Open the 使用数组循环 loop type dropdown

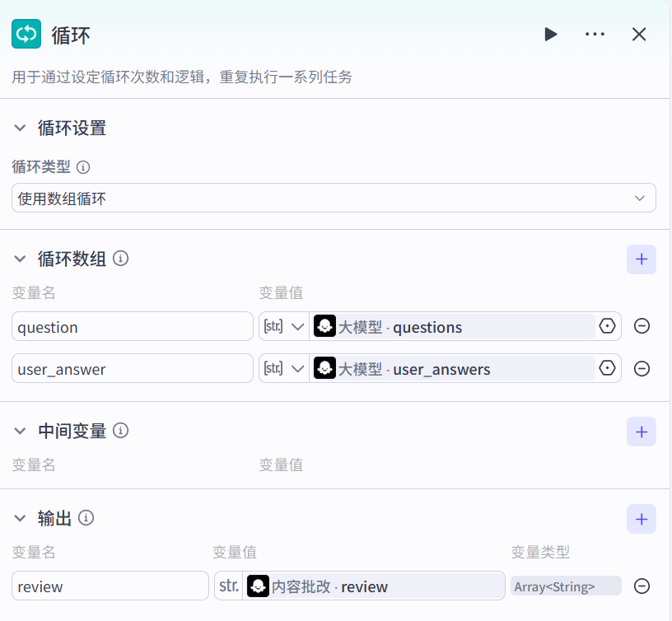[x=334, y=198]
